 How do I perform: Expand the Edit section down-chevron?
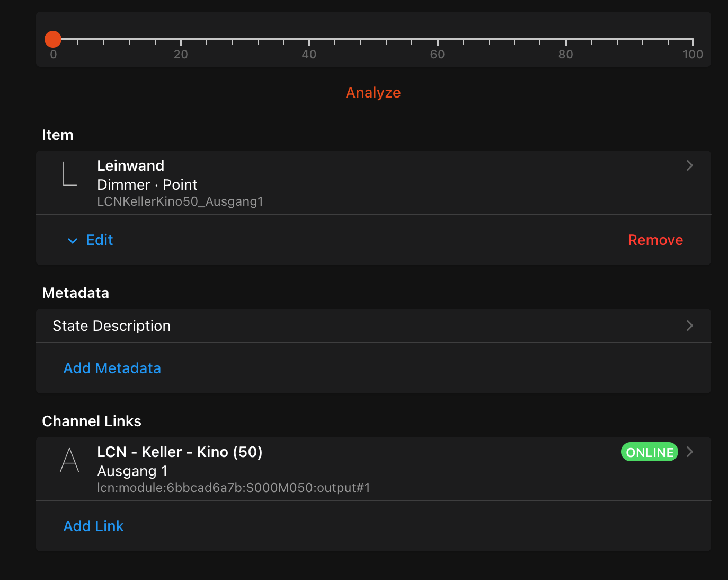click(x=73, y=241)
